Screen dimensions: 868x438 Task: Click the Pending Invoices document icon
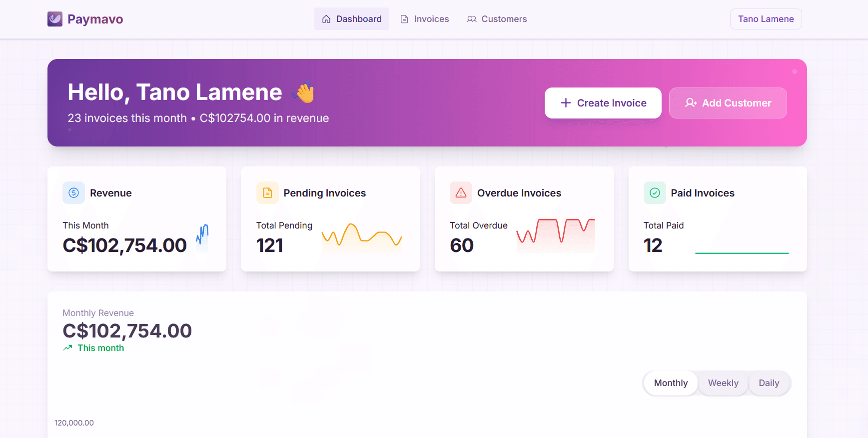coord(267,193)
